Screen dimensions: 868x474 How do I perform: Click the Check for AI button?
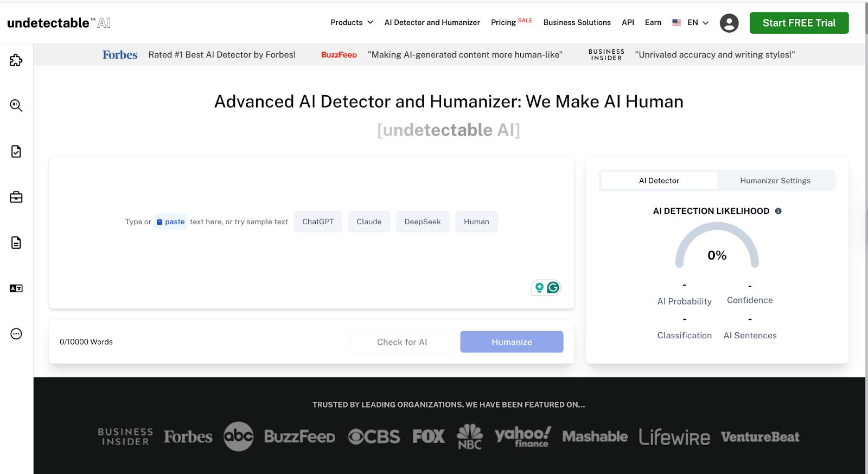pyautogui.click(x=401, y=342)
